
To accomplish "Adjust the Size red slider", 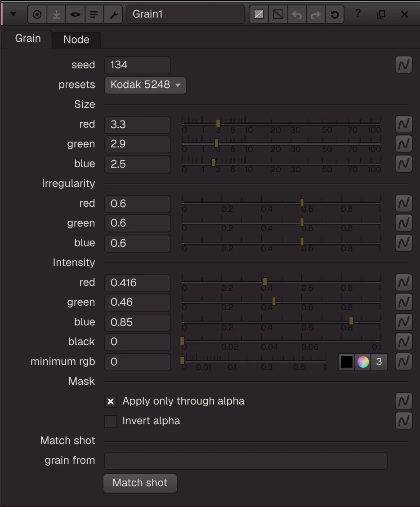I will 281,124.
